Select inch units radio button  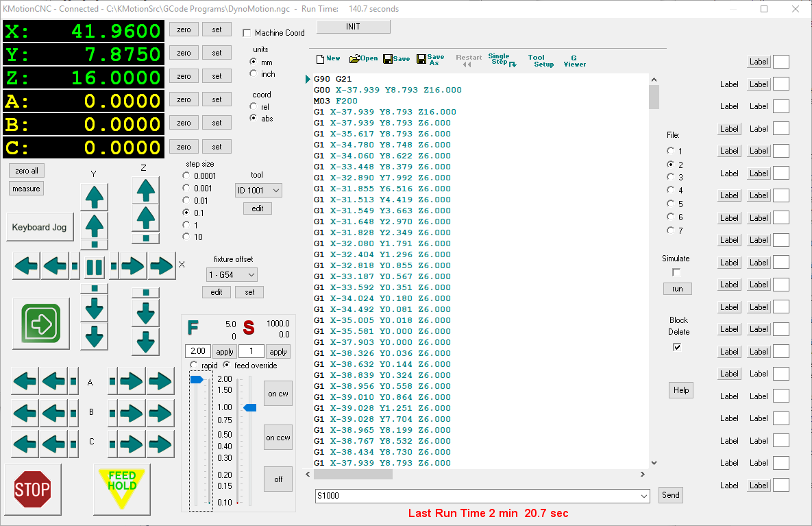click(x=254, y=74)
